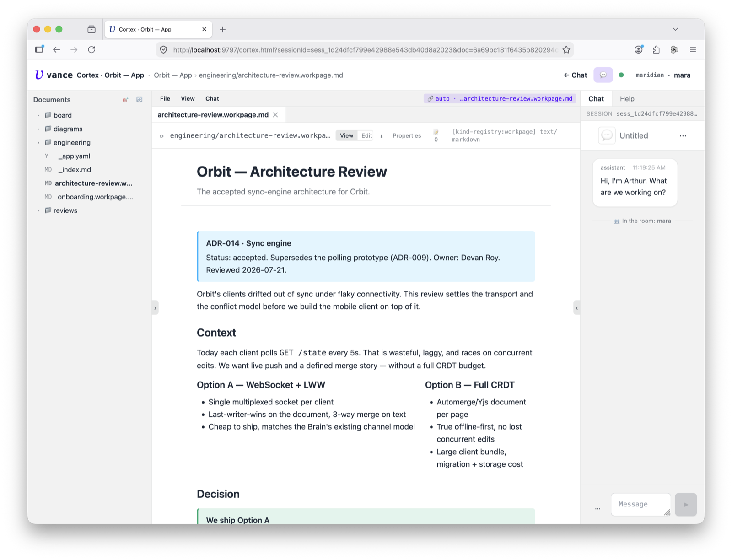Go back in browser history
Image resolution: width=732 pixels, height=560 pixels.
point(56,49)
